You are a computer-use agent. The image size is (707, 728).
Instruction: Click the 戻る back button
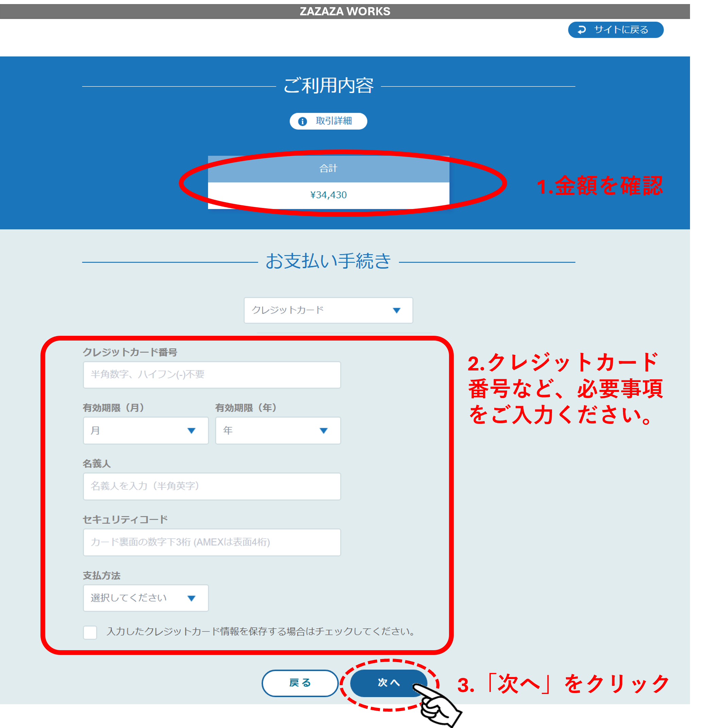pyautogui.click(x=300, y=683)
